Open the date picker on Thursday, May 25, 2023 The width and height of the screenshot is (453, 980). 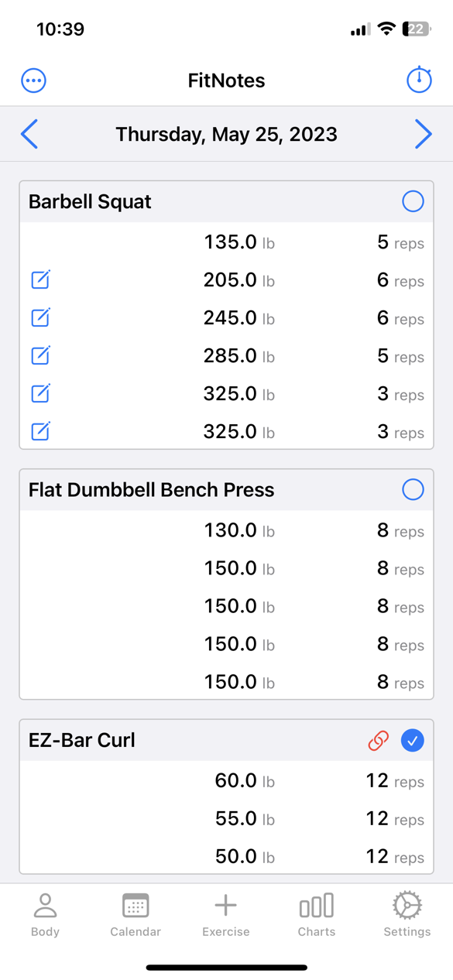226,133
